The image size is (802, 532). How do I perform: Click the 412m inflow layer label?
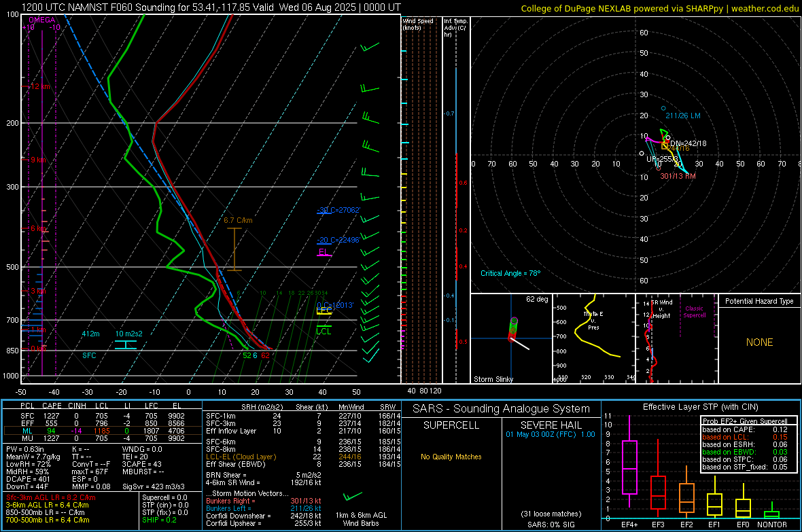[90, 334]
